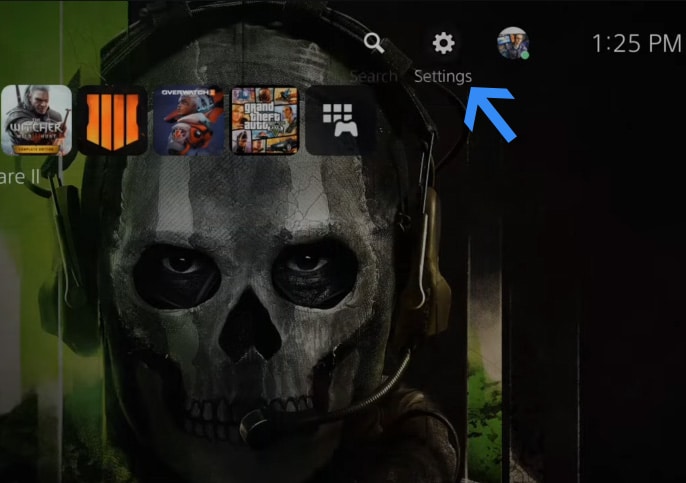Select The Witcher 3 game tile
686x483 pixels.
[x=37, y=119]
